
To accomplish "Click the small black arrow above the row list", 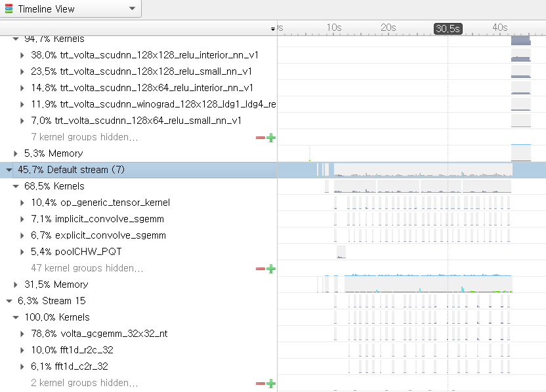I will (272, 29).
